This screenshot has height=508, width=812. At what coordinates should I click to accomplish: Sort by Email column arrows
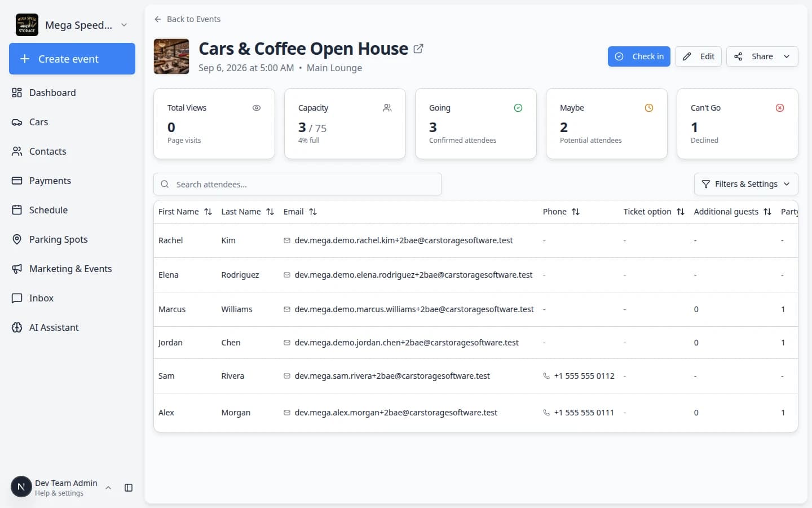(313, 212)
